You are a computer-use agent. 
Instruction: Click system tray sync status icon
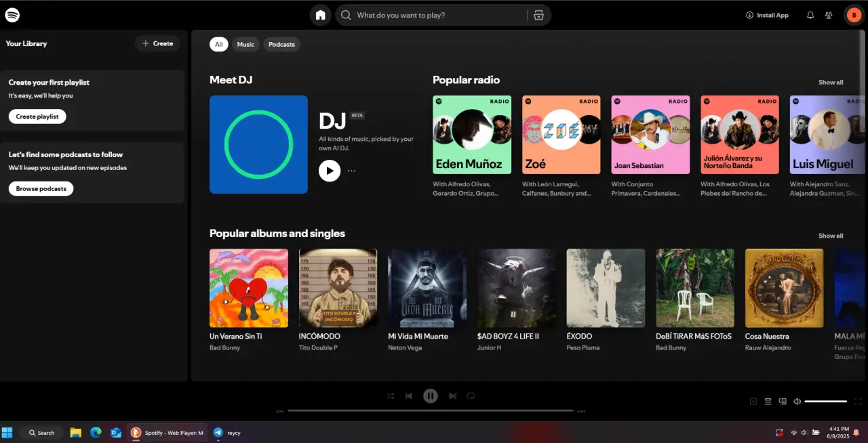coord(779,432)
